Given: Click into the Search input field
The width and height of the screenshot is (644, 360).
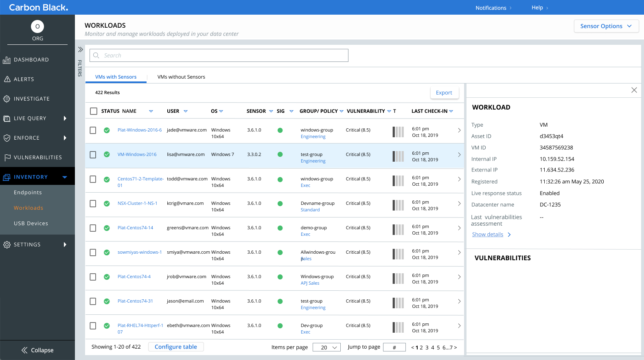Looking at the screenshot, I should pyautogui.click(x=219, y=55).
